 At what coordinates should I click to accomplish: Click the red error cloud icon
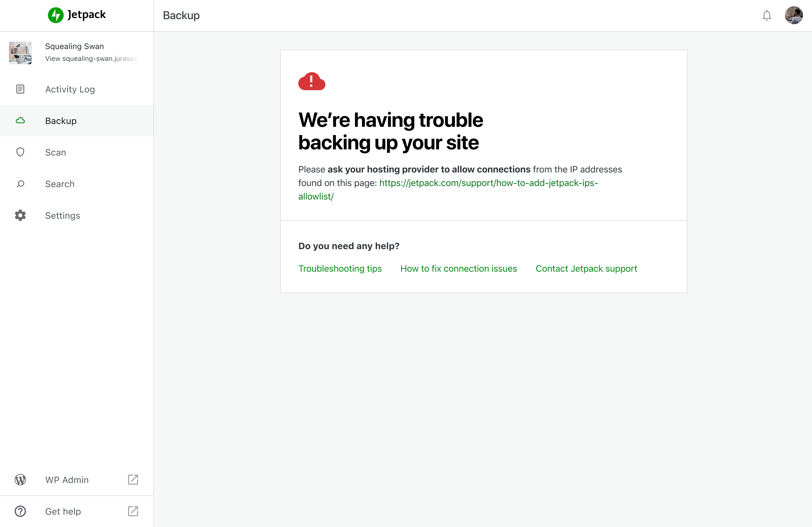pyautogui.click(x=312, y=81)
